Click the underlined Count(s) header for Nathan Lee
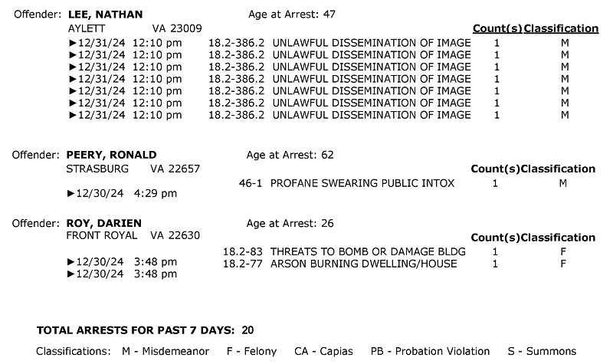Image resolution: width=613 pixels, height=364 pixels. pos(497,28)
